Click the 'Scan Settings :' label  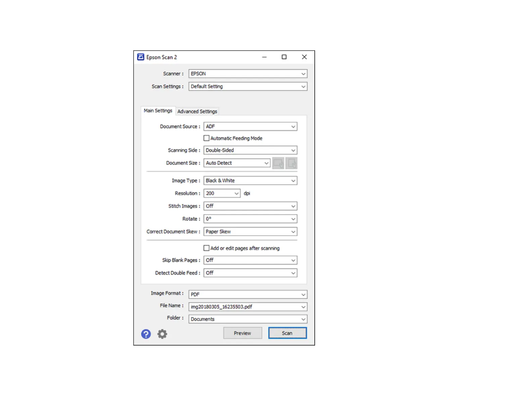click(168, 86)
